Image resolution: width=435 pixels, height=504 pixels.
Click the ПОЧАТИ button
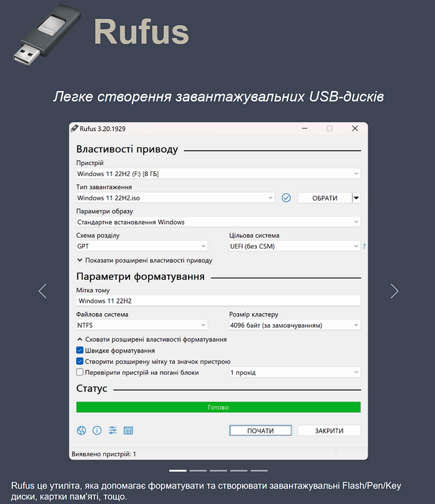260,431
